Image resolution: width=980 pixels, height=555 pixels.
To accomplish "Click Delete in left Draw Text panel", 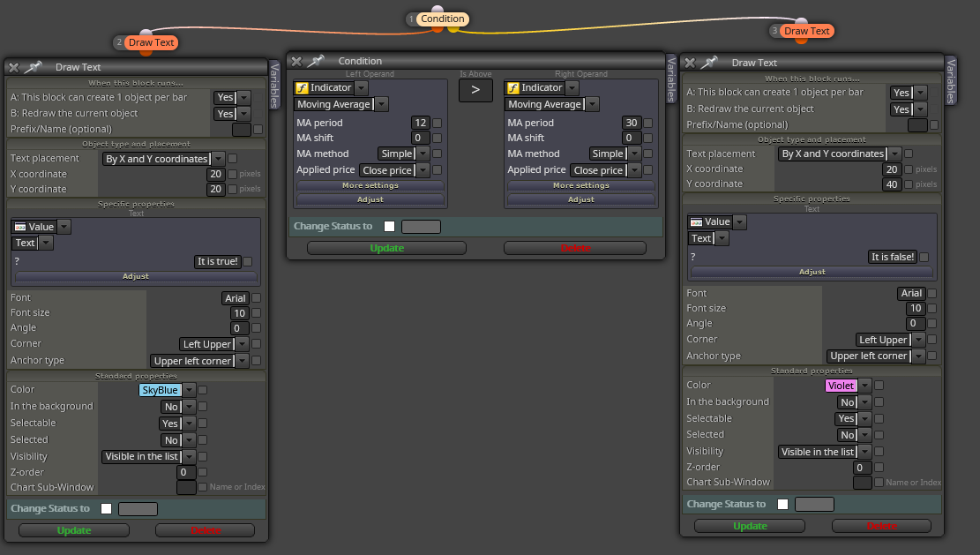I will 205,530.
